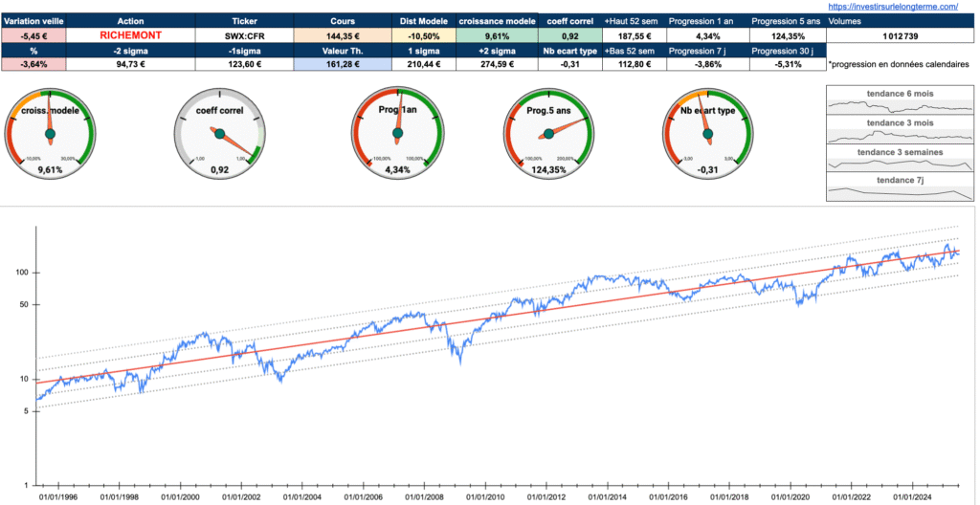Click the 01/01/2010 date on chart axis

coord(488,497)
